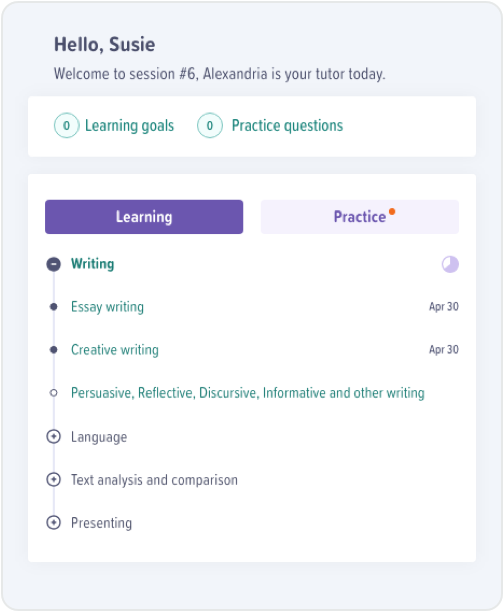Select the filled bullet beside Creative writing
Viewport: 504px width, 612px height.
[x=54, y=350]
